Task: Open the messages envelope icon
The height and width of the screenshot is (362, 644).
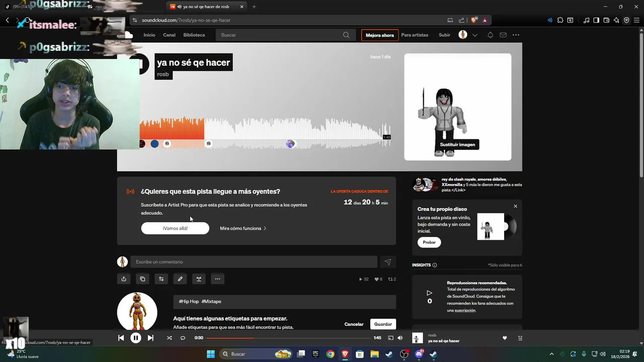Action: [x=503, y=35]
